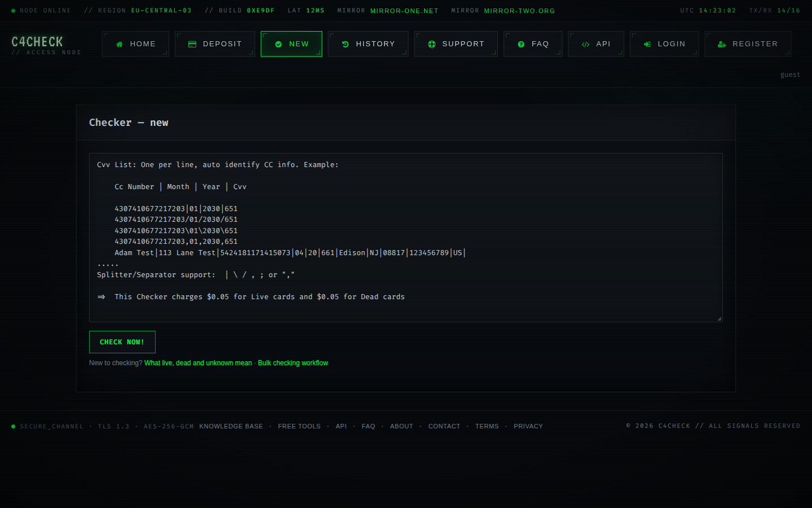
Task: Click the footer API link
Action: click(x=341, y=426)
